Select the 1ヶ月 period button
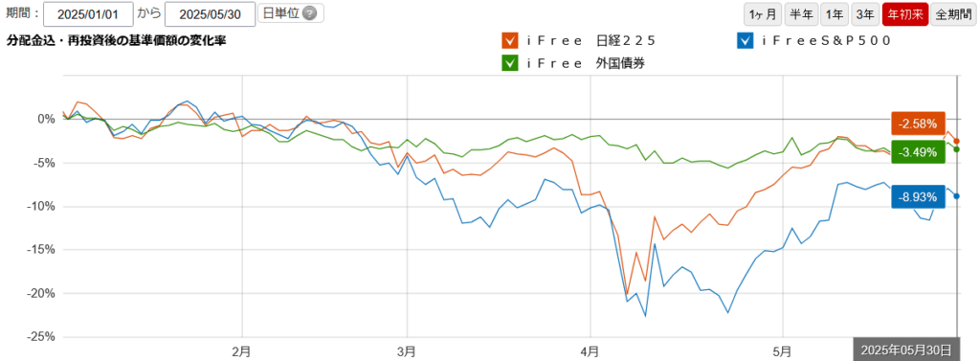This screenshot has width=980, height=361. (x=762, y=14)
